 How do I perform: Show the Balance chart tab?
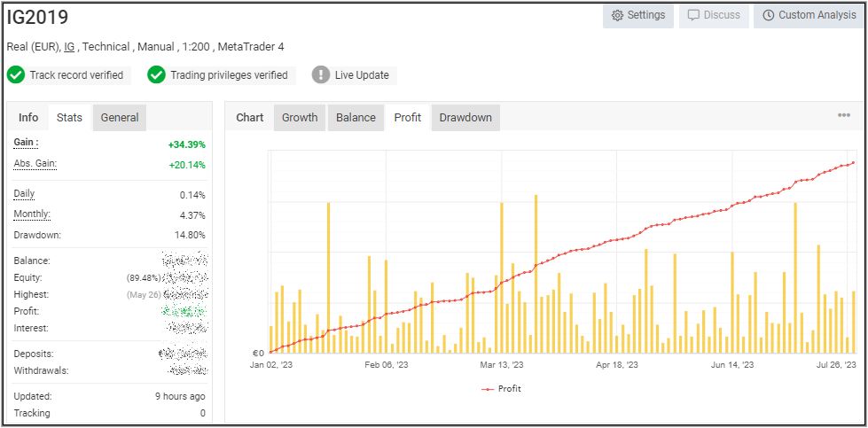356,118
